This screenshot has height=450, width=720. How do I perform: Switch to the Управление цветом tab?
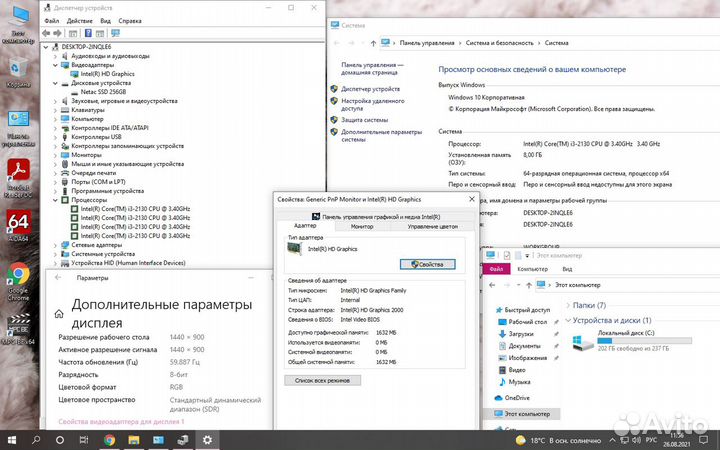coord(432,226)
